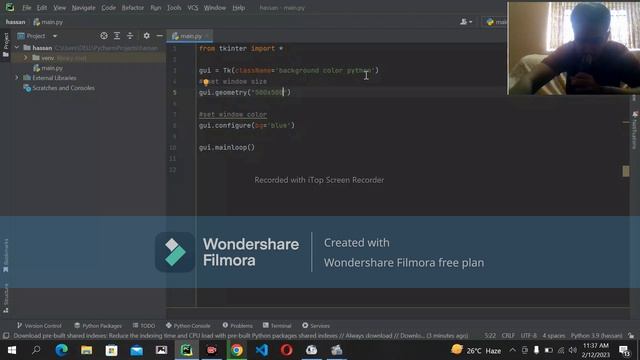
Task: Click the editor vertical scrollbar thumb
Action: click(626, 171)
